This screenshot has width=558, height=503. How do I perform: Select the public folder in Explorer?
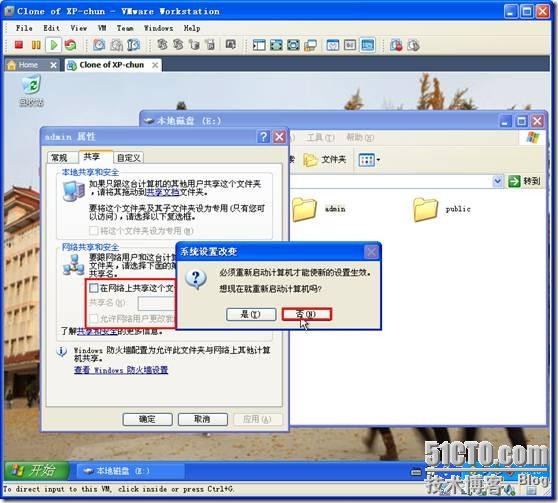(442, 209)
